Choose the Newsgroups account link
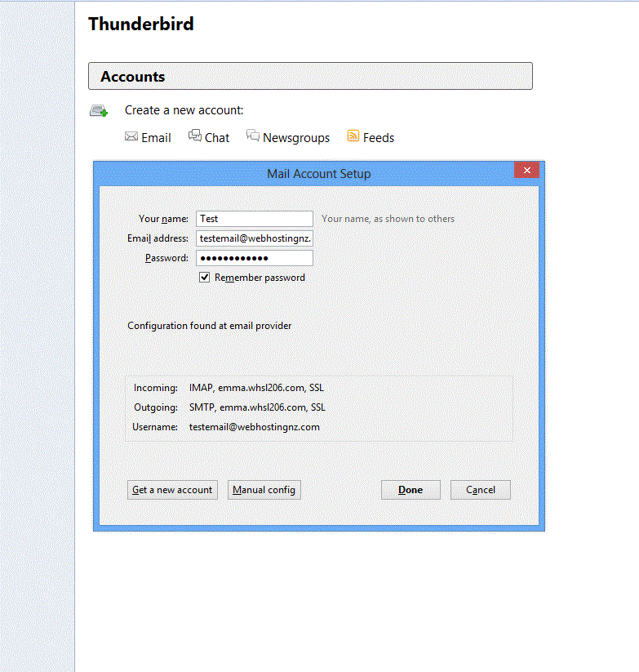This screenshot has height=672, width=639. (x=296, y=138)
